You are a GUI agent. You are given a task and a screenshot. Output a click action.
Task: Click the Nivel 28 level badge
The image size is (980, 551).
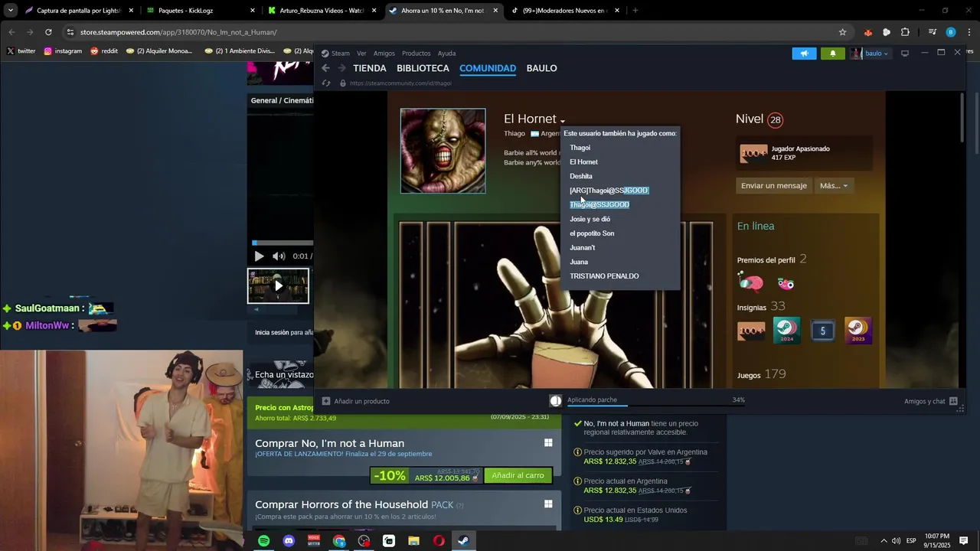click(776, 120)
